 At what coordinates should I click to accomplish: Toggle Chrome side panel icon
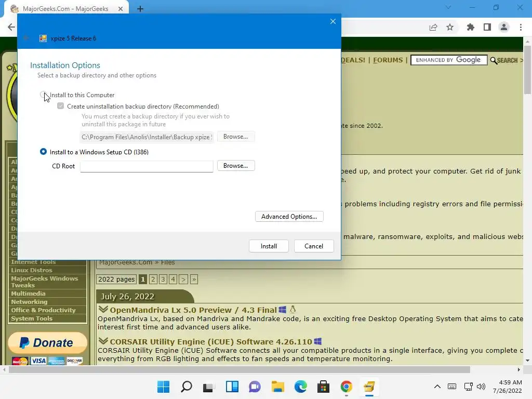click(x=487, y=27)
